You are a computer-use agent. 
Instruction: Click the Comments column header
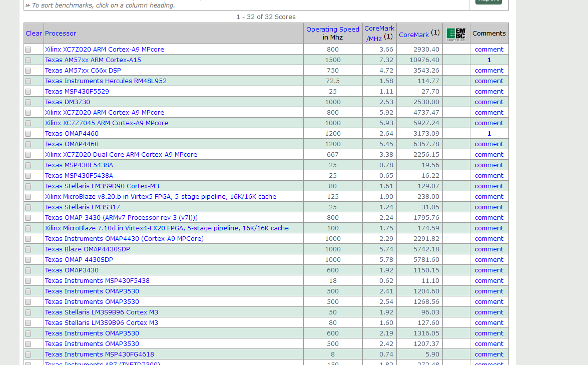[x=489, y=34]
